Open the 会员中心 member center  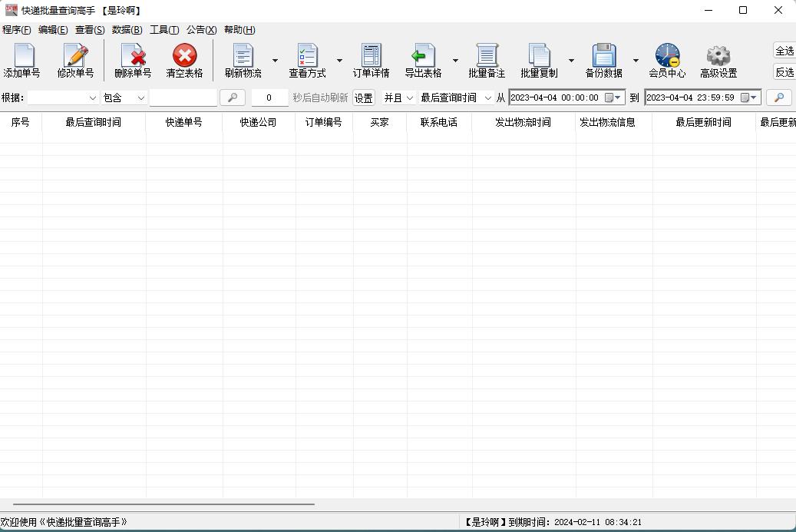pos(666,61)
